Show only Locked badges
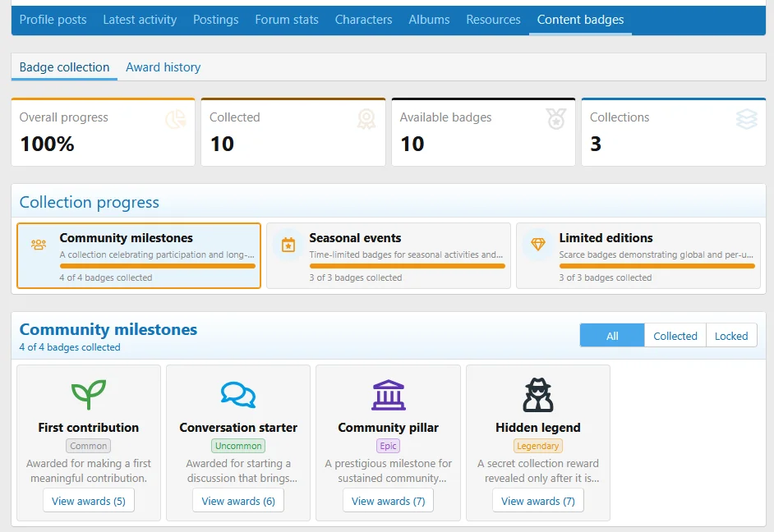 coord(731,336)
